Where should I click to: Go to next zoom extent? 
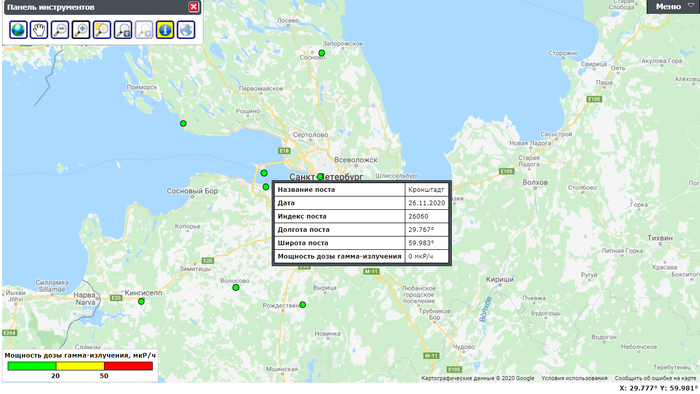144,30
